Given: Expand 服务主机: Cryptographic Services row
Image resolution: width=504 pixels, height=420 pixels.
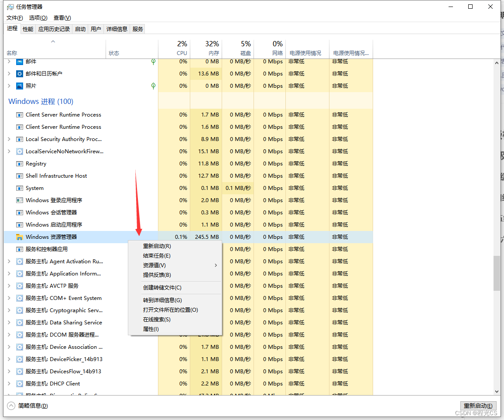Looking at the screenshot, I should point(9,310).
